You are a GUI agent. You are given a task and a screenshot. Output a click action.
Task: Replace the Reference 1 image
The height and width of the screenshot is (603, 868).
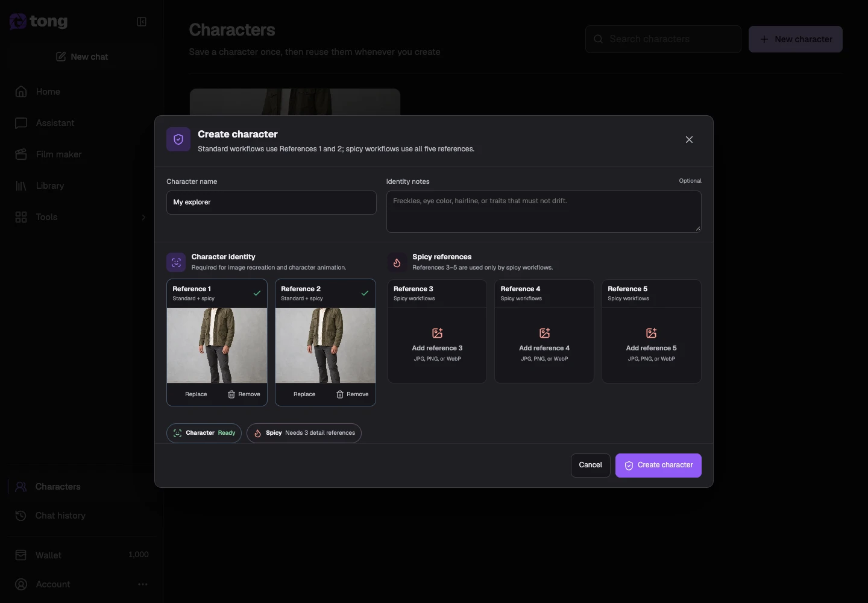[x=196, y=394]
